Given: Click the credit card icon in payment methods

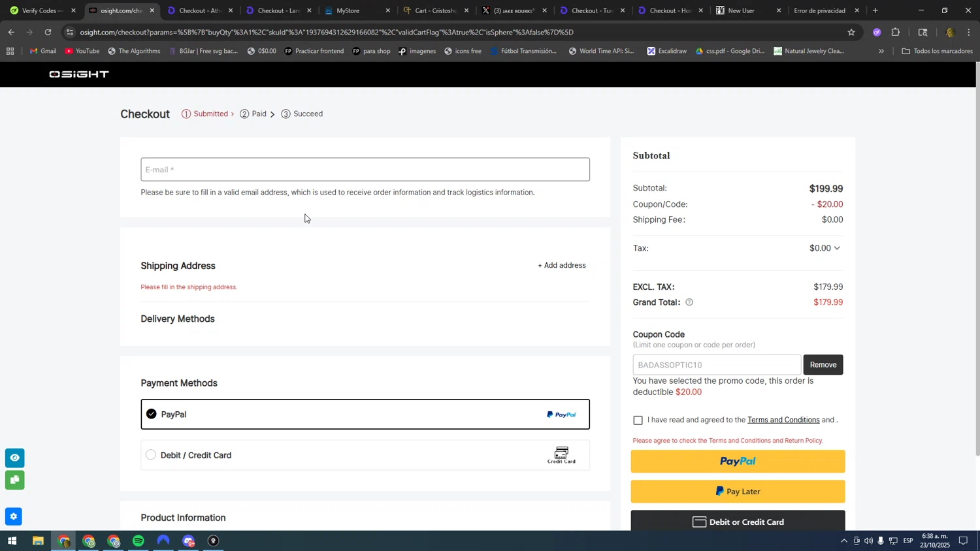Looking at the screenshot, I should coord(561,455).
